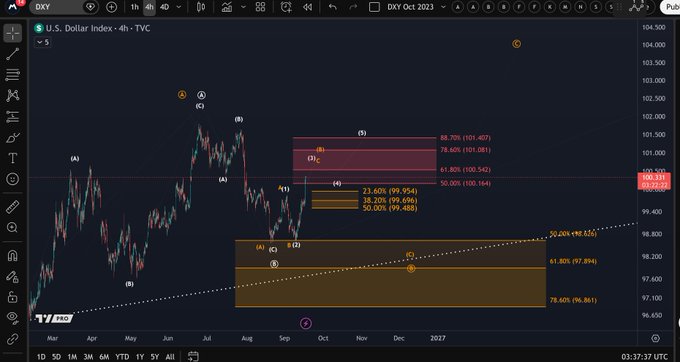
Task: Expand the timeframe interval dropdown
Action: click(179, 7)
